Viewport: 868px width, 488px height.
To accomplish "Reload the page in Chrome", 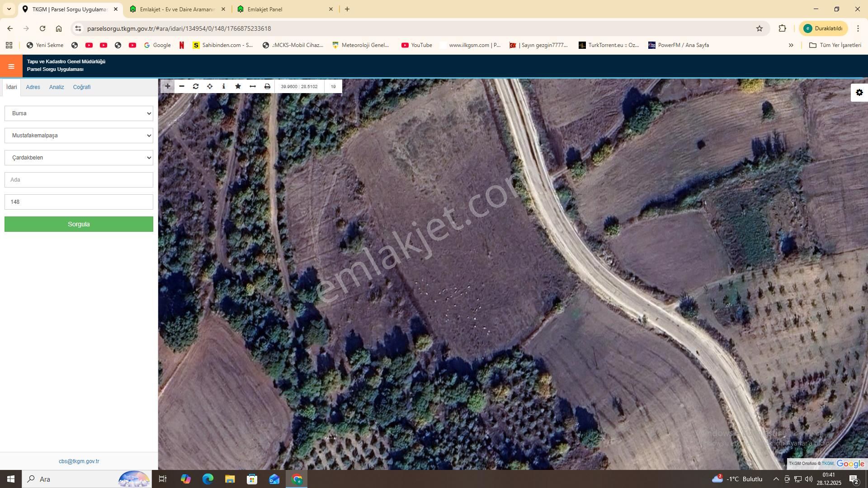I will (x=42, y=28).
